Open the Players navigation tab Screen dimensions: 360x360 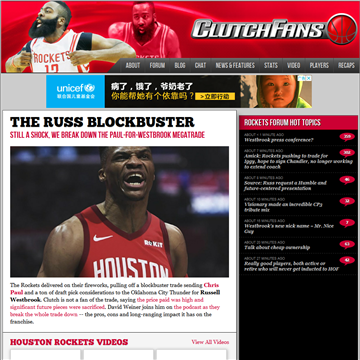pos(319,65)
